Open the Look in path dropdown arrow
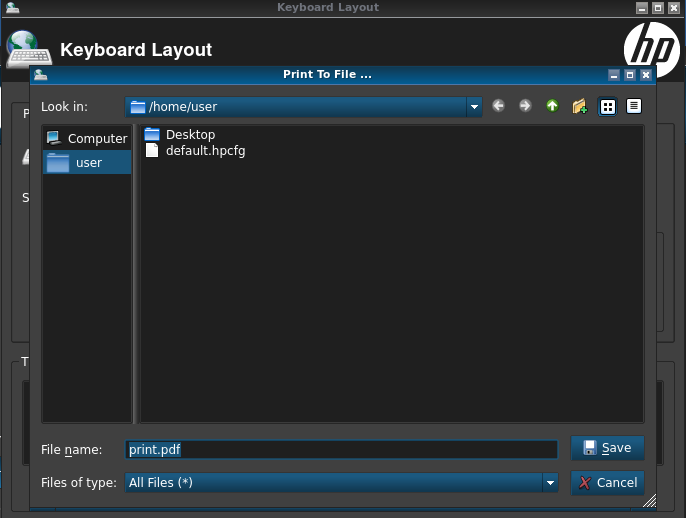The width and height of the screenshot is (686, 518). [x=474, y=107]
